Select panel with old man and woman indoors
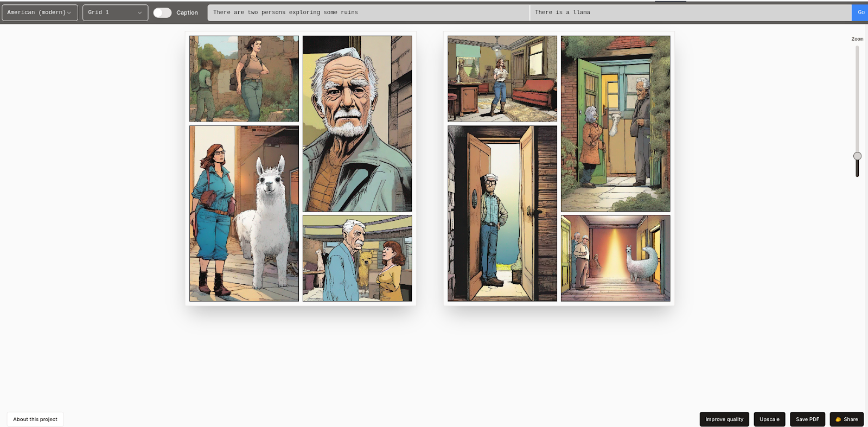This screenshot has height=427, width=868. tap(358, 259)
